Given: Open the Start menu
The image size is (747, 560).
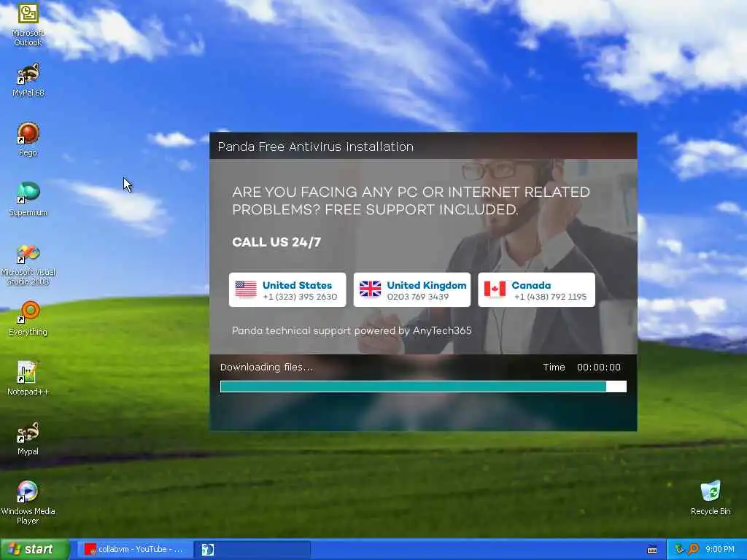Looking at the screenshot, I should (34, 549).
